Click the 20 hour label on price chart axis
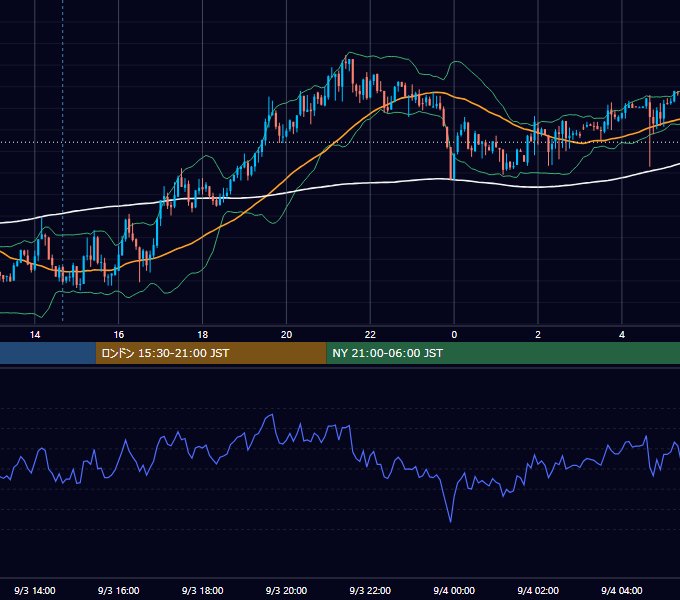The height and width of the screenshot is (600, 680). 286,335
